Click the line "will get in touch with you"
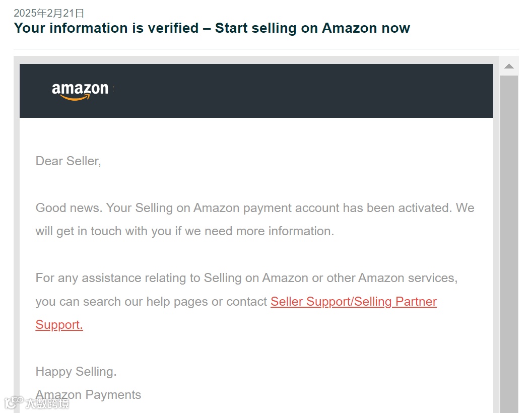532x413 pixels. [184, 231]
